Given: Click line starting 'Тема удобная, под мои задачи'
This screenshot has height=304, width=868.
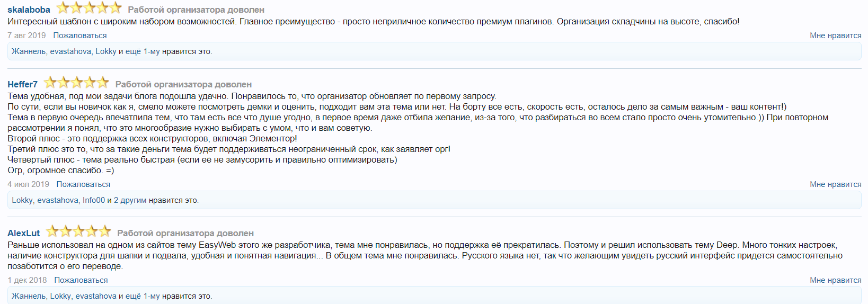Looking at the screenshot, I should point(252,96).
